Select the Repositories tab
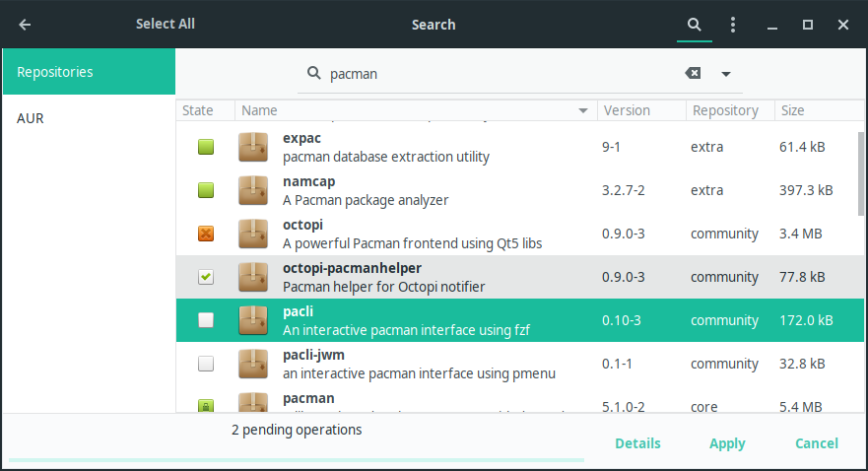Screen dimensions: 868x471 (89, 71)
